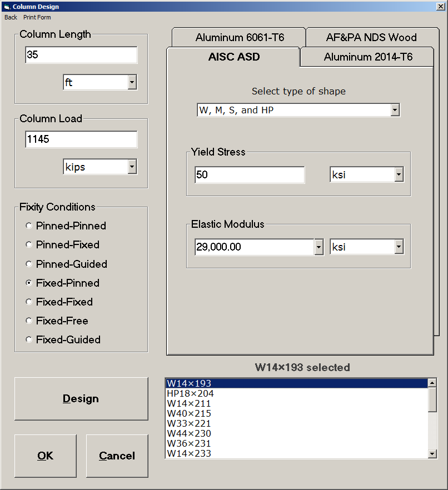The image size is (448, 490).
Task: Select the Pinned-Pinned fixity condition
Action: [x=28, y=226]
